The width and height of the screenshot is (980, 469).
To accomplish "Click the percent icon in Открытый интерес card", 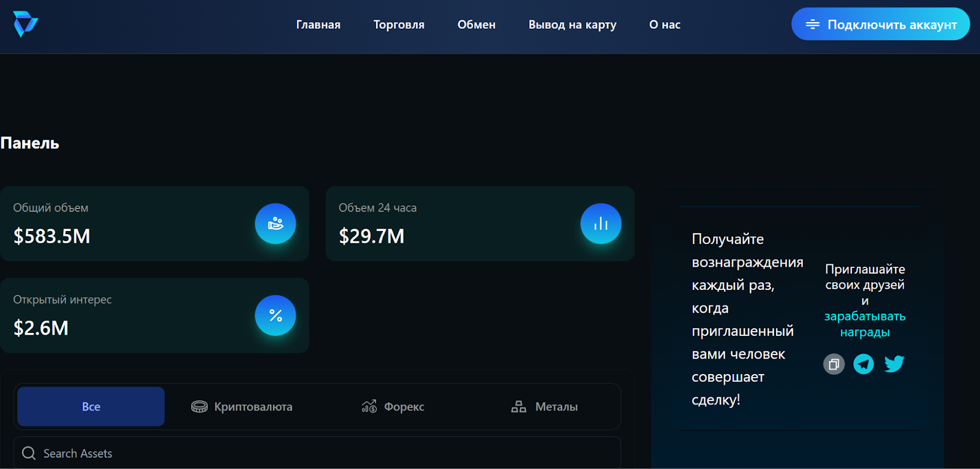I will click(276, 316).
